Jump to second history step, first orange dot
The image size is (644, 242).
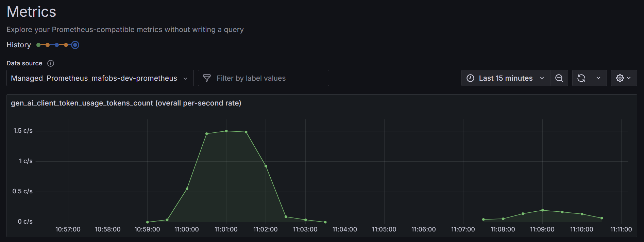coord(48,45)
